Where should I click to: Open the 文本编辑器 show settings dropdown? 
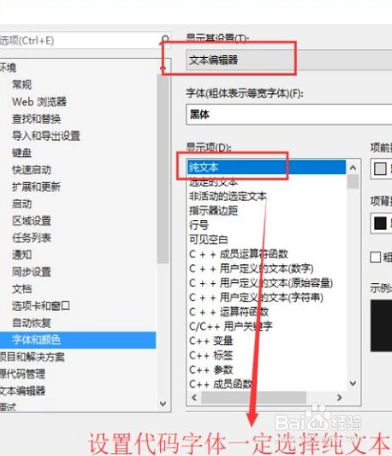pos(289,60)
